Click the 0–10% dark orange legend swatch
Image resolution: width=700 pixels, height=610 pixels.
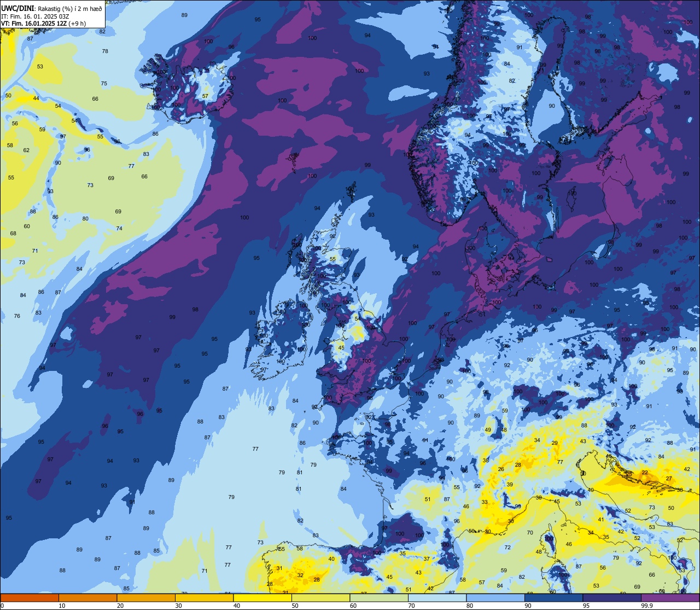click(x=30, y=598)
